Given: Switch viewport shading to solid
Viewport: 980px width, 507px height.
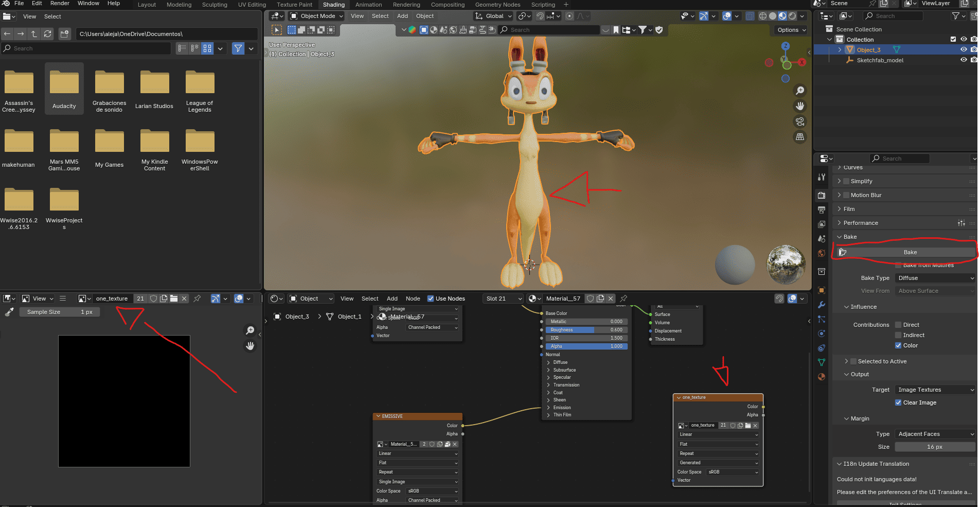Looking at the screenshot, I should tap(773, 16).
